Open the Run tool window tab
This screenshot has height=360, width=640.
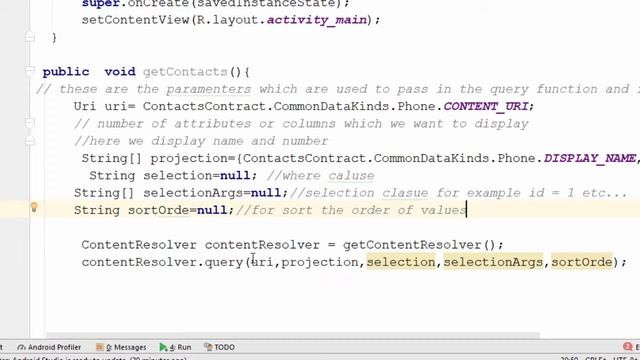click(176, 347)
